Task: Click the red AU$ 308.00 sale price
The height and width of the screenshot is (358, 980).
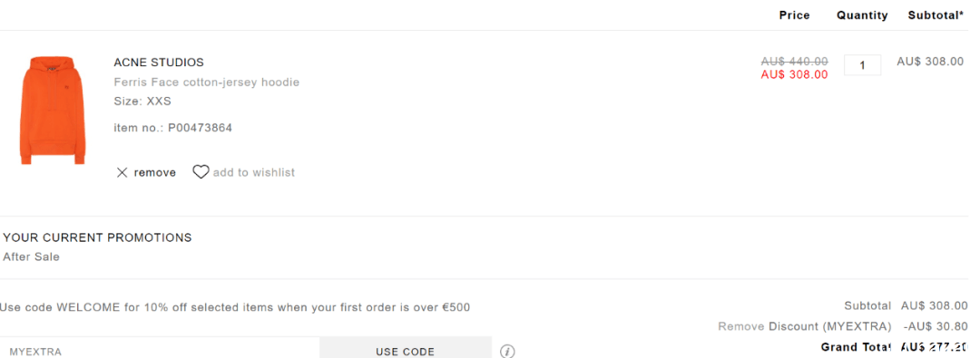Action: [794, 75]
